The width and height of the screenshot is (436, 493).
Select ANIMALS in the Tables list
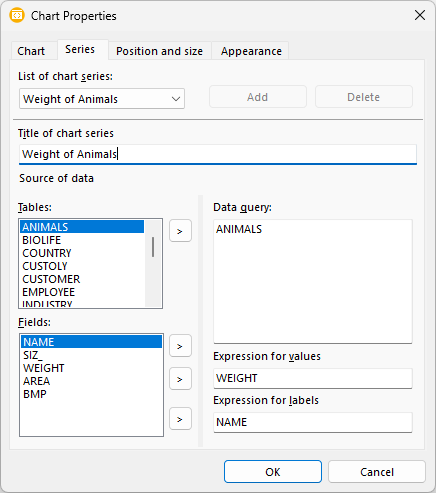[82, 227]
